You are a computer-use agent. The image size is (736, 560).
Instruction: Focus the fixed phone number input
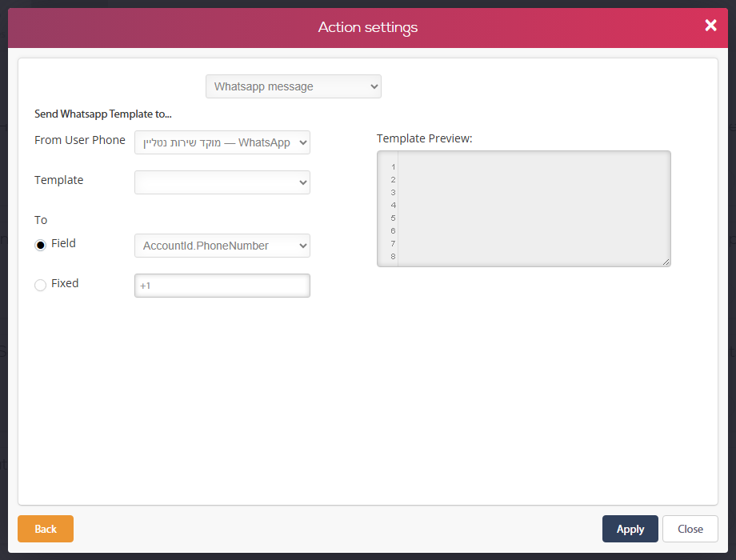point(222,286)
